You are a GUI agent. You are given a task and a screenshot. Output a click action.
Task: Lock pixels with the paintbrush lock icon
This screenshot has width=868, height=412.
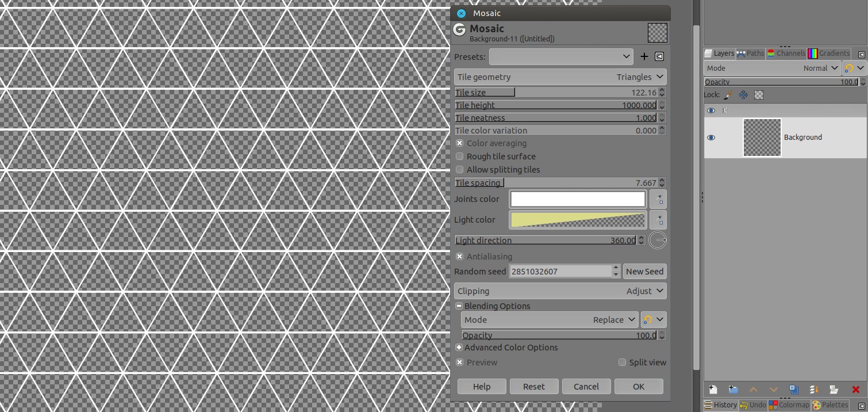point(728,95)
